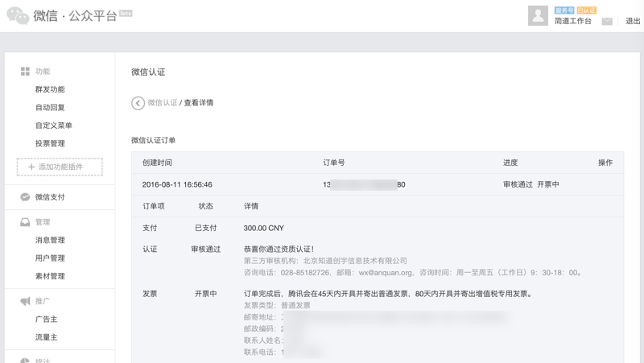This screenshot has height=363, width=644.
Task: Click account name 简道工作台
Action: point(573,21)
